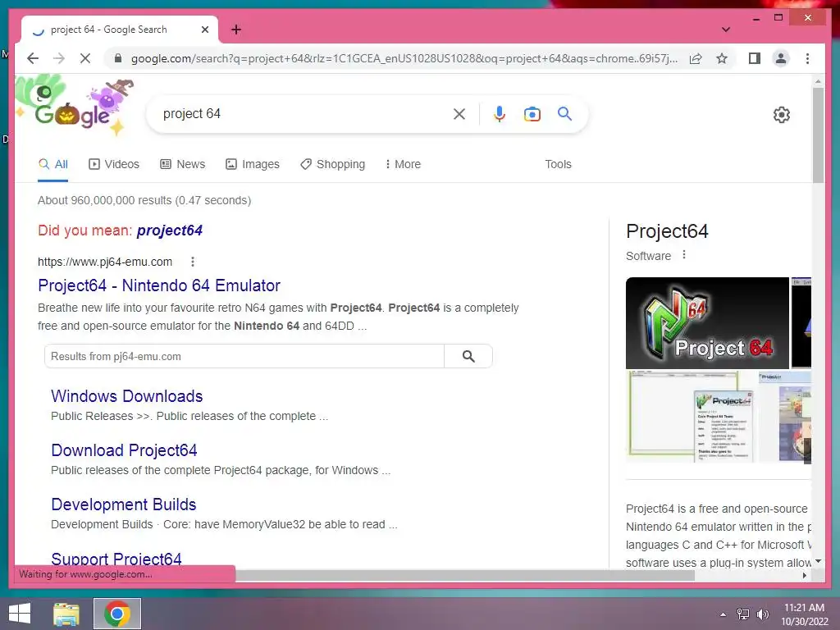Image resolution: width=840 pixels, height=630 pixels.
Task: Open Project64 - Nintendo 64 Emulator result
Action: pos(159,285)
